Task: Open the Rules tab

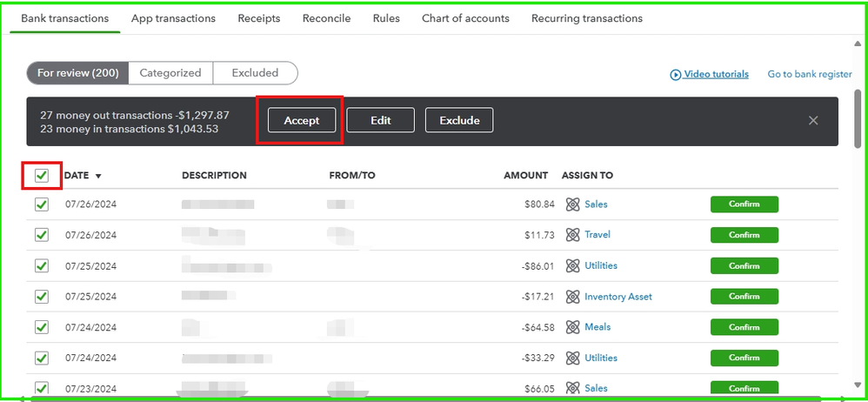Action: (386, 18)
